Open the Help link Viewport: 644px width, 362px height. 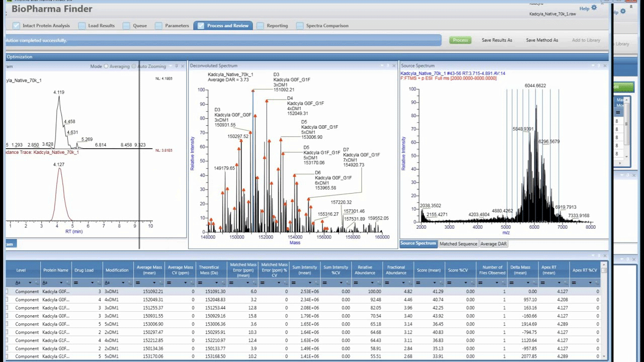[584, 9]
